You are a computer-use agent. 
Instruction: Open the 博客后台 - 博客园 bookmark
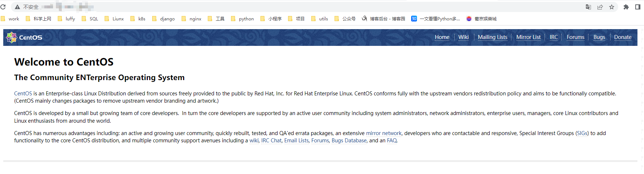tap(384, 19)
